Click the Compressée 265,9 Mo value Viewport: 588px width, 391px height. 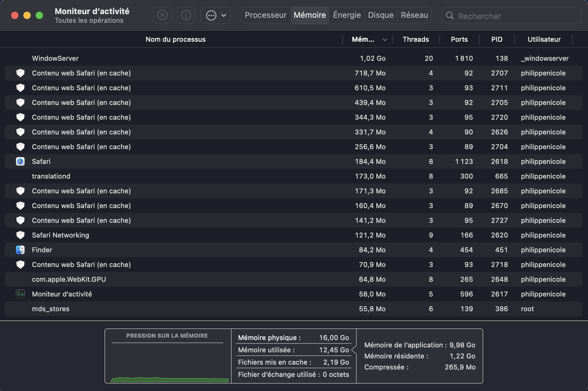(460, 367)
